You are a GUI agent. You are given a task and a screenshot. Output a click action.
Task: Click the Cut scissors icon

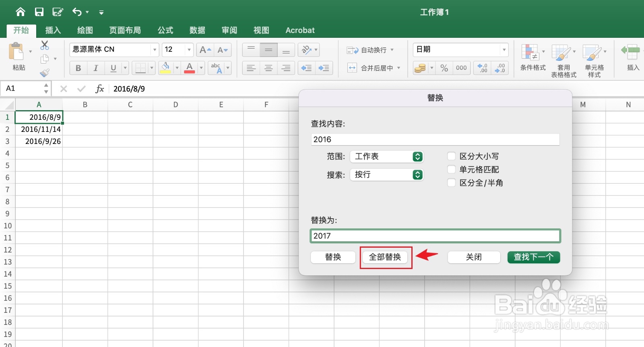pyautogui.click(x=45, y=45)
